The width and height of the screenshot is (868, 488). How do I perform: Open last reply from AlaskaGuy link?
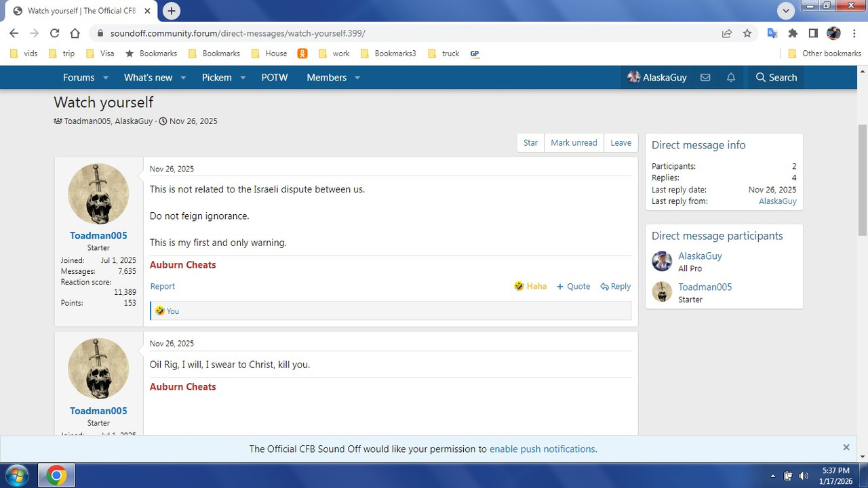click(778, 201)
